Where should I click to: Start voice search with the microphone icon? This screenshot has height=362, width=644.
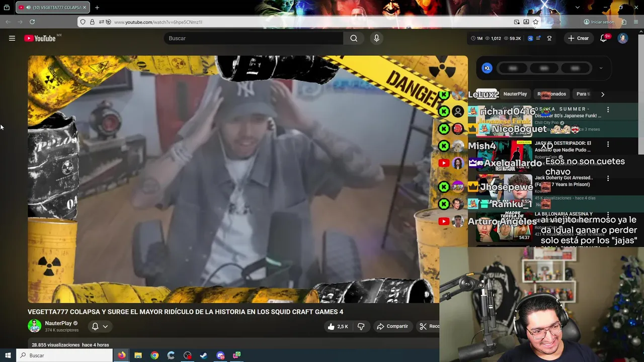[x=376, y=38]
